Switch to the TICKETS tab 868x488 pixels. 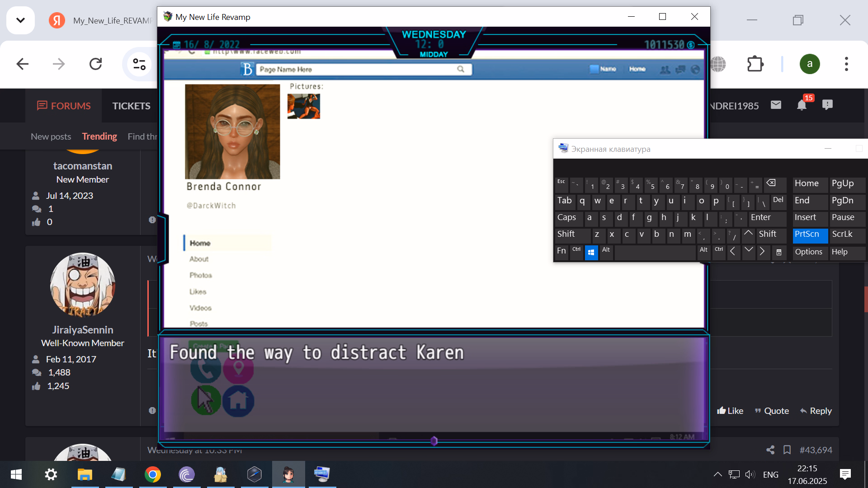pyautogui.click(x=131, y=106)
